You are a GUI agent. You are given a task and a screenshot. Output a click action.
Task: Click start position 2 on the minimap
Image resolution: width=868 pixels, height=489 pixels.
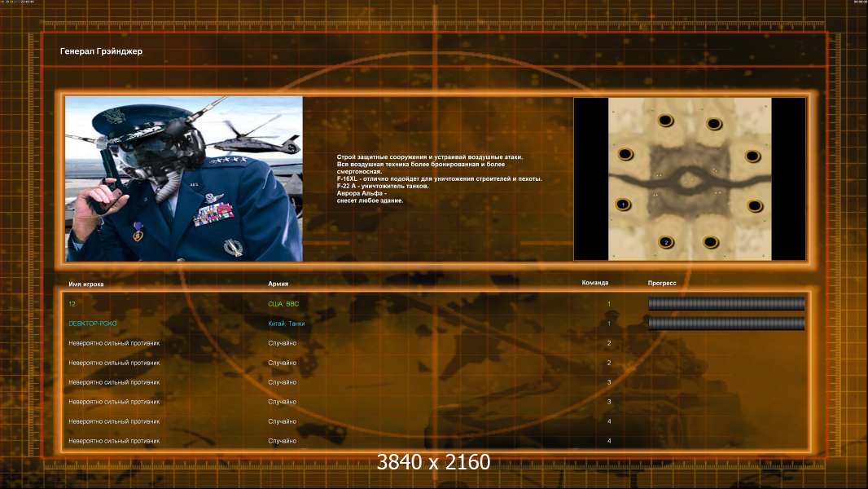665,242
